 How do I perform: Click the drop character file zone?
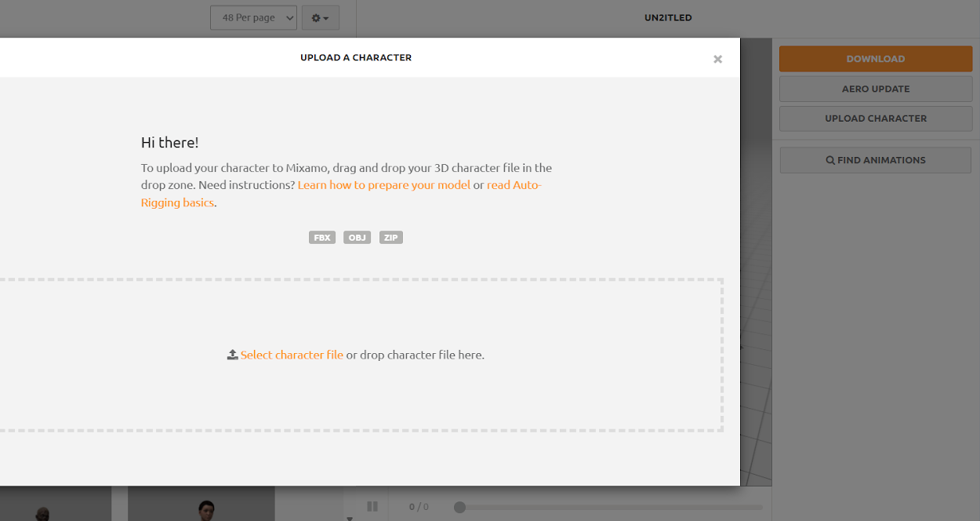(x=361, y=355)
